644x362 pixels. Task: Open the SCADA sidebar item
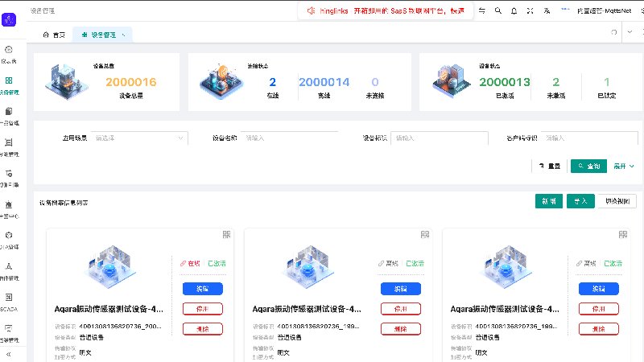click(9, 302)
